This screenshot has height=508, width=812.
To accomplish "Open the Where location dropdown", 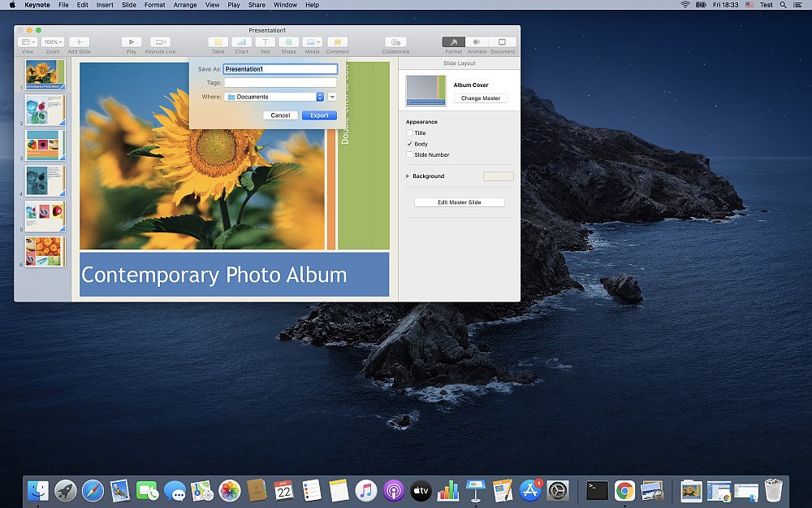I will pyautogui.click(x=274, y=97).
